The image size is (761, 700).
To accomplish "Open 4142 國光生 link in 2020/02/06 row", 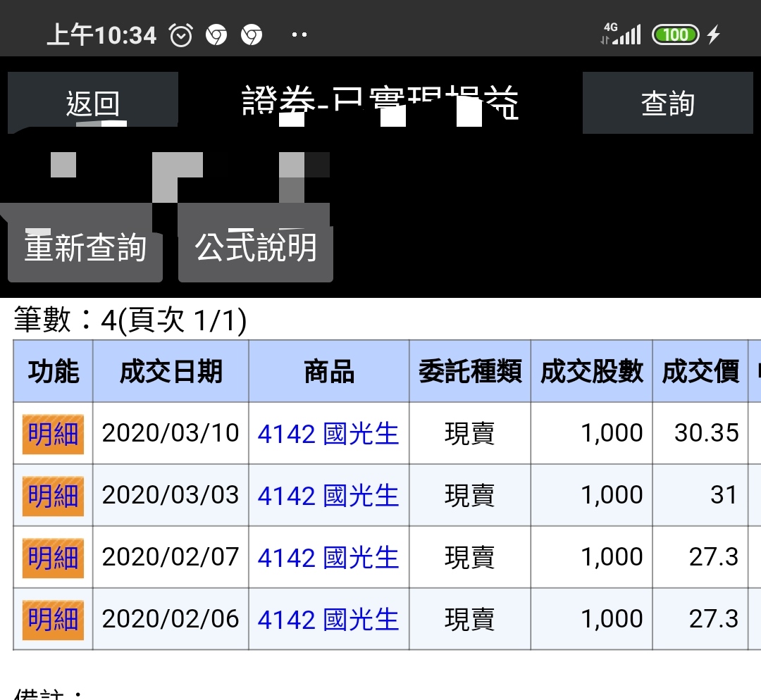I will point(328,620).
